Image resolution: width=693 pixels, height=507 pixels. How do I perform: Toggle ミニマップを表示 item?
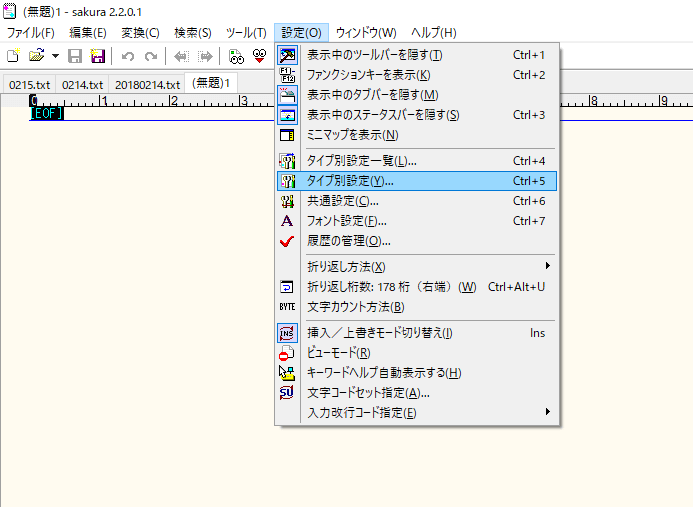(417, 135)
